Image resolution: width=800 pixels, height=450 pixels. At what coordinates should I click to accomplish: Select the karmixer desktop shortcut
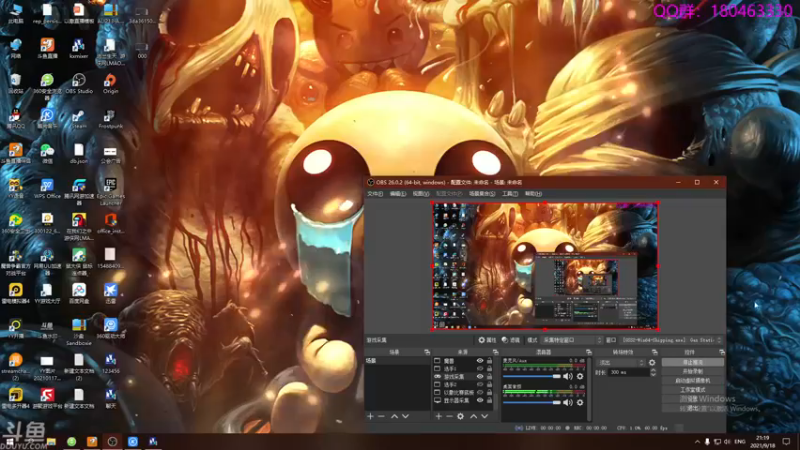tap(79, 48)
